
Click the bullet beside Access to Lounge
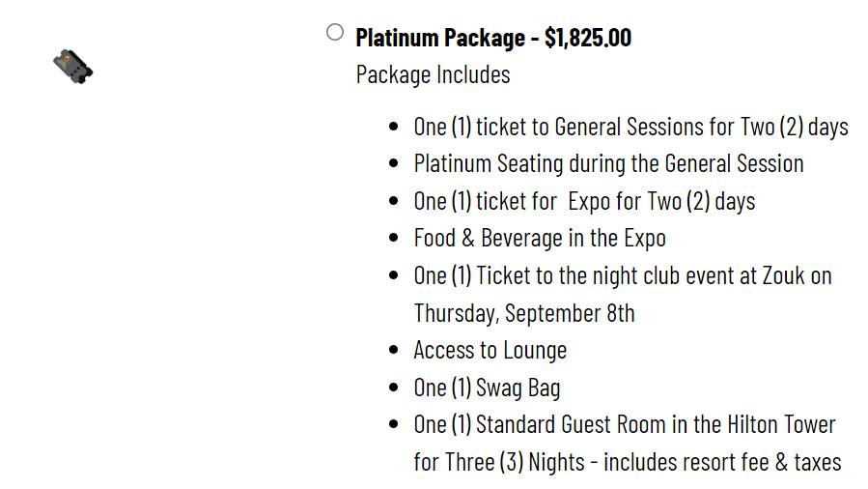click(394, 350)
